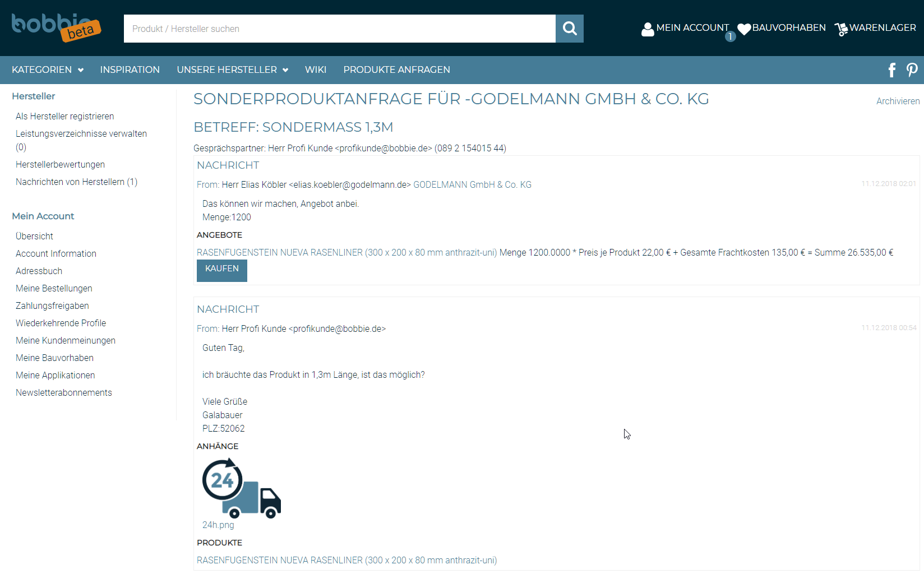Screen dimensions: 924x574
Task: Open Leistungsverzeichnisse verwalten link
Action: 81,140
